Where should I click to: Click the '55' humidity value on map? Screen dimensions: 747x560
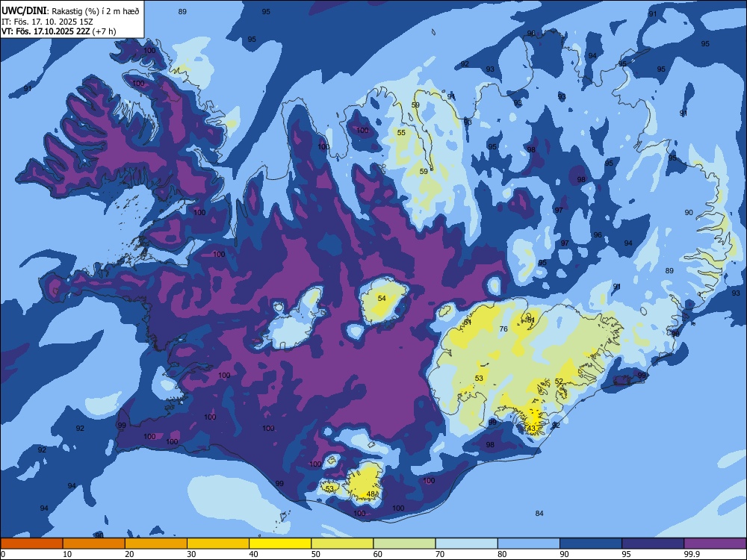(401, 132)
